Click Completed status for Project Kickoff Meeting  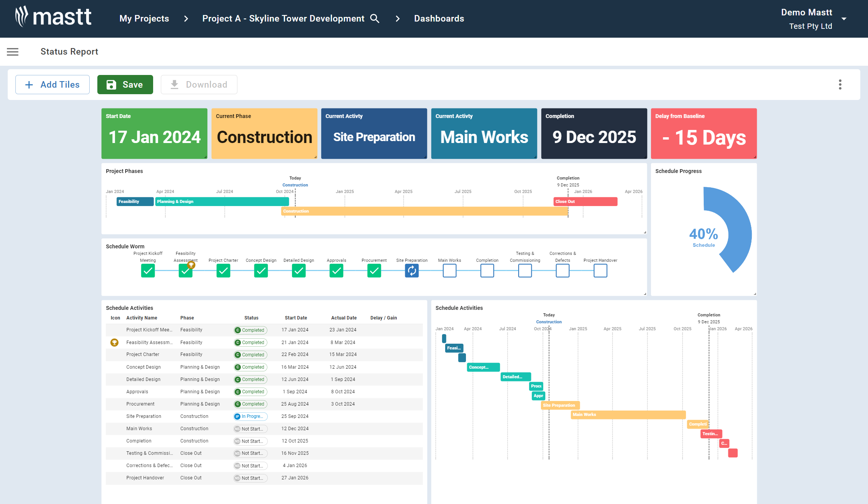click(250, 330)
